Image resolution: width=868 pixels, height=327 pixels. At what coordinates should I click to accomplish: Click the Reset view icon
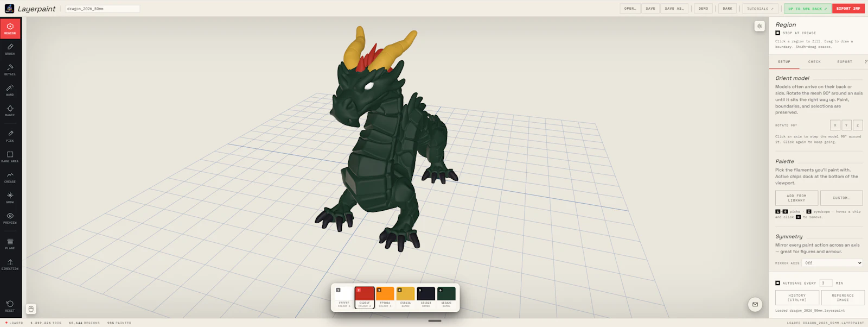coord(10,306)
